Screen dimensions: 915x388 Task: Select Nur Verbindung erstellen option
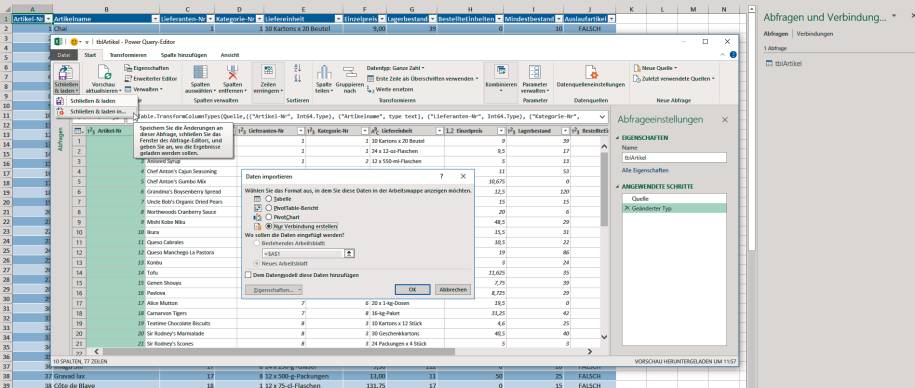[268, 226]
